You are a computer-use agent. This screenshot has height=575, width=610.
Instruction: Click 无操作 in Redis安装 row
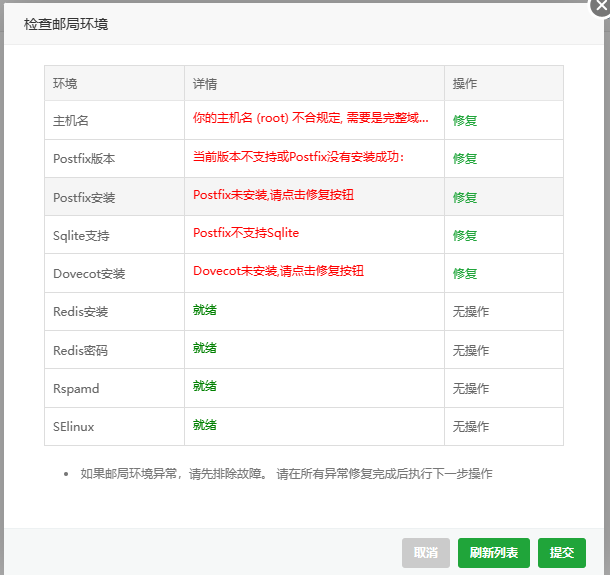pos(471,312)
